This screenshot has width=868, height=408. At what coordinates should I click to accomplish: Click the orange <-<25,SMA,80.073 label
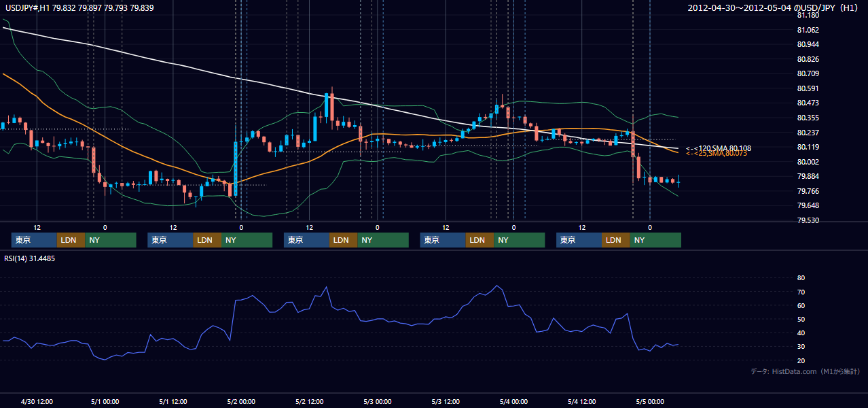[716, 154]
